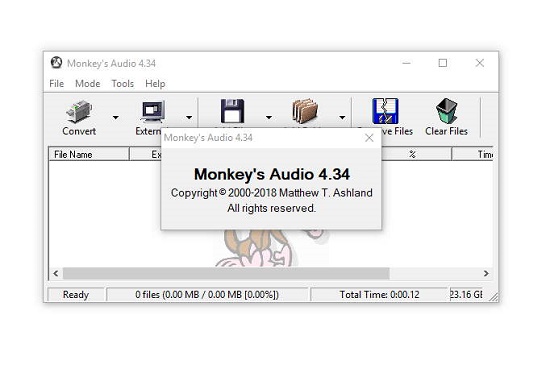Open the Convert dropdown arrow
550x385 pixels.
click(x=116, y=117)
